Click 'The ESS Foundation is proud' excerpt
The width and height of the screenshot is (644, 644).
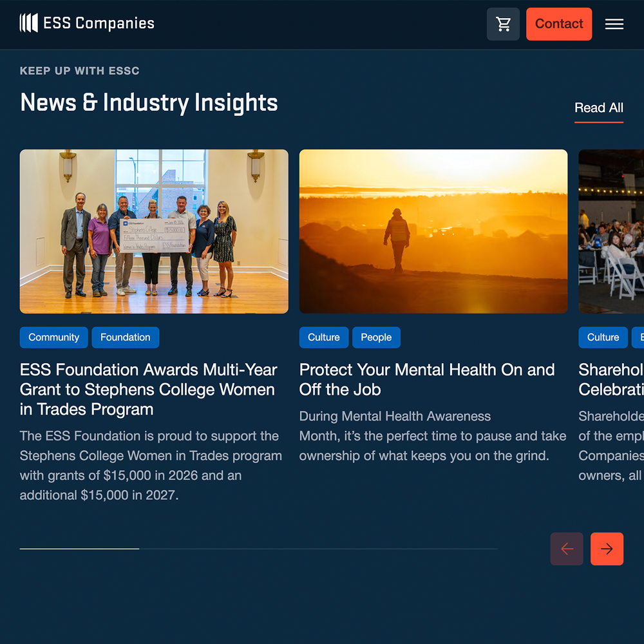[x=151, y=466]
